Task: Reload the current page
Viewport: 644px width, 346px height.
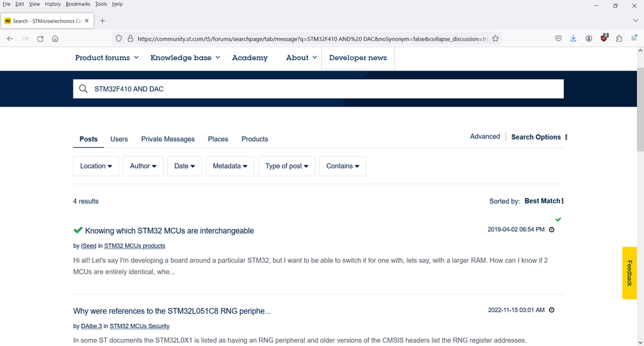Action: click(40, 39)
